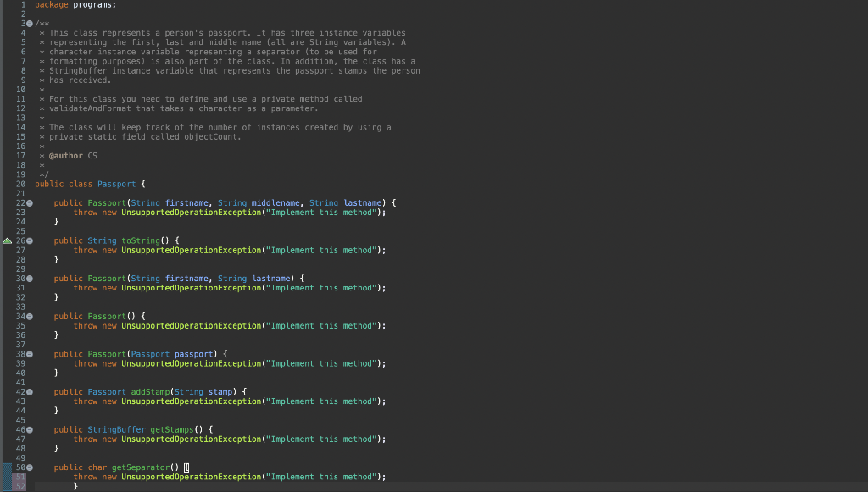This screenshot has width=868, height=492.
Task: Click the @author CS tag in the Javadoc
Action: click(x=71, y=155)
